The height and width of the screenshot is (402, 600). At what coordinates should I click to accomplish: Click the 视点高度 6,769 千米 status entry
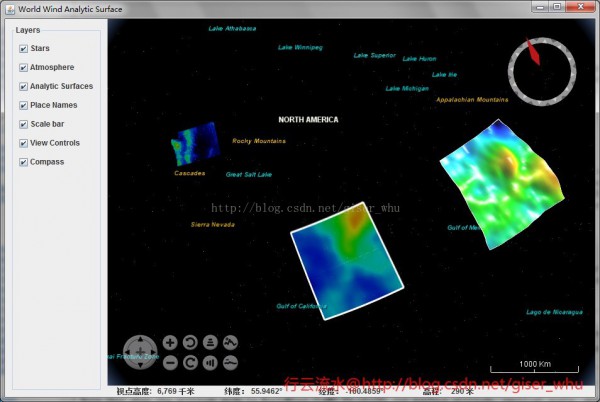(x=156, y=391)
